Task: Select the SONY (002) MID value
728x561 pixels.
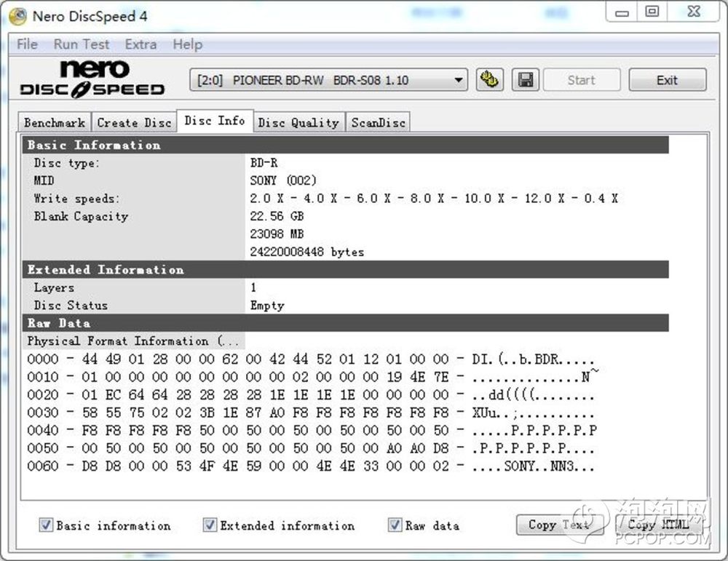Action: [283, 180]
